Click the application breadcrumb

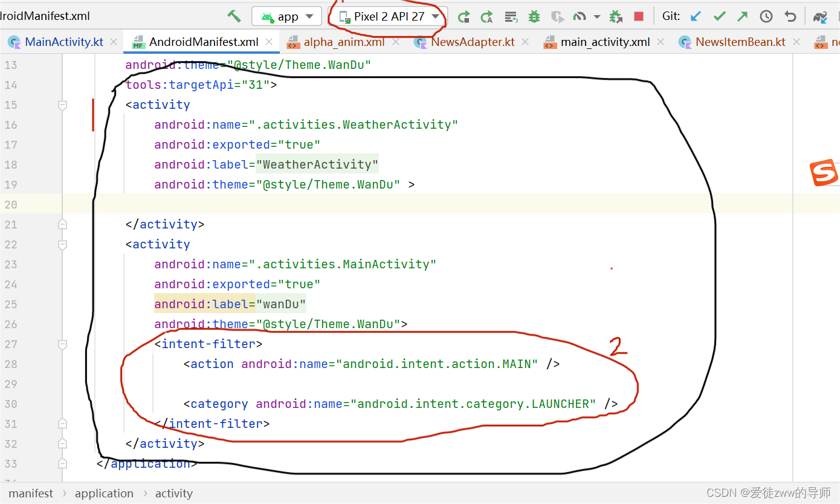[x=104, y=493]
